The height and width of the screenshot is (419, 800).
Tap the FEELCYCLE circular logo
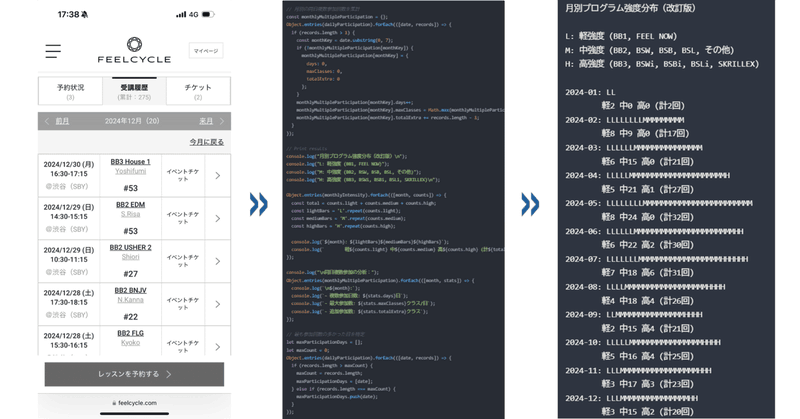(x=134, y=44)
